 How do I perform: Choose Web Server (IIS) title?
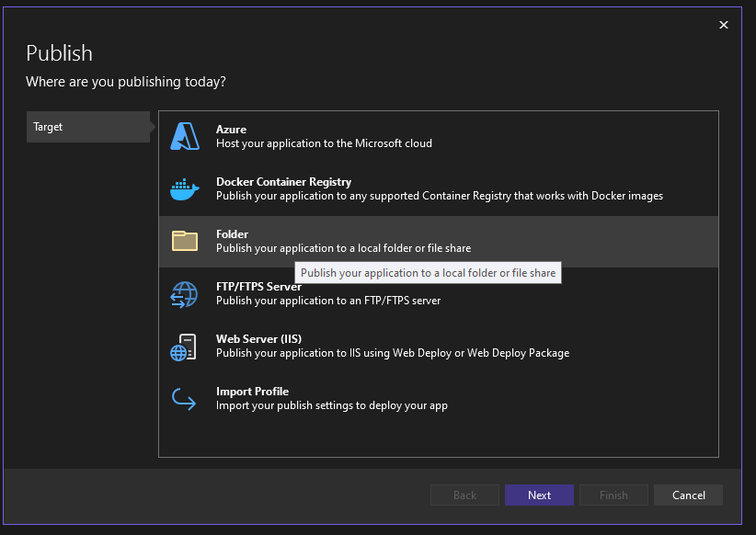click(258, 339)
